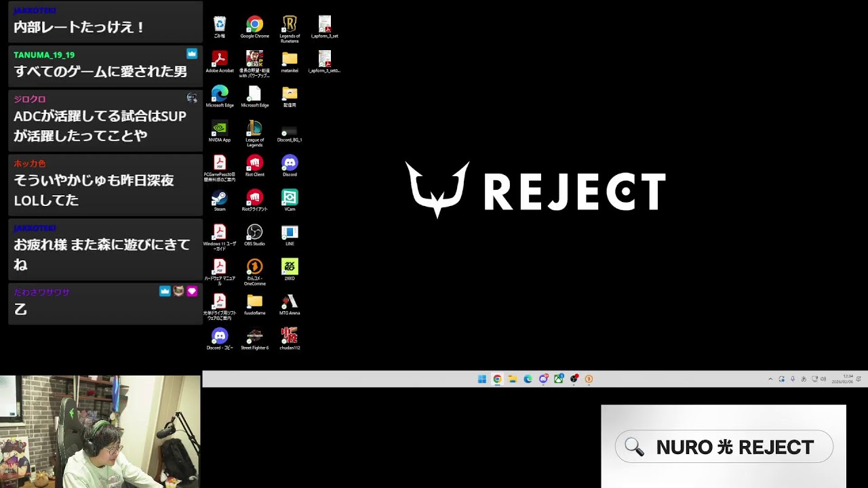Open the Google Chrome desktop shortcut
The image size is (868, 488).
coord(255,27)
